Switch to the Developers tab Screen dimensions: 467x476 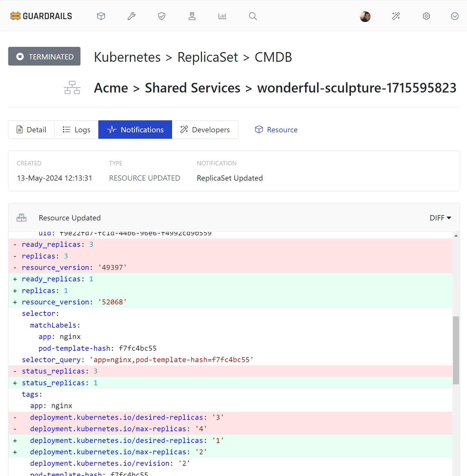tap(205, 129)
